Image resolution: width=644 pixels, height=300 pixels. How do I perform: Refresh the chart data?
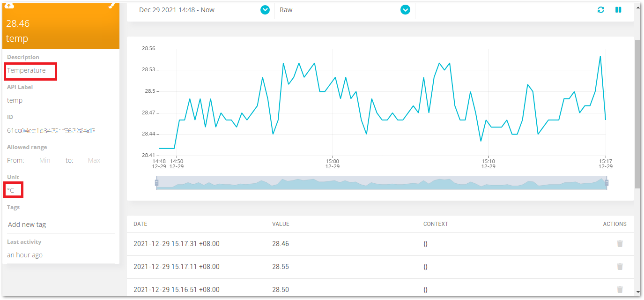pyautogui.click(x=601, y=10)
